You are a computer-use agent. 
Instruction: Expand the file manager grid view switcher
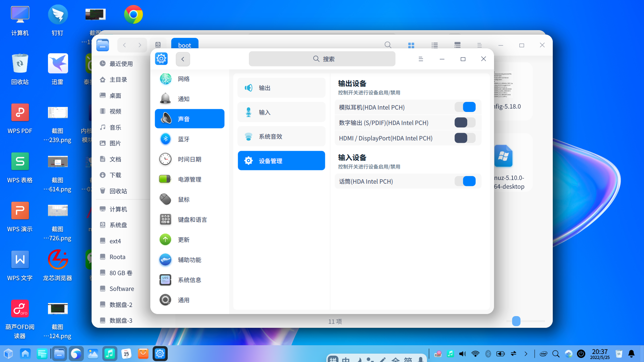411,45
